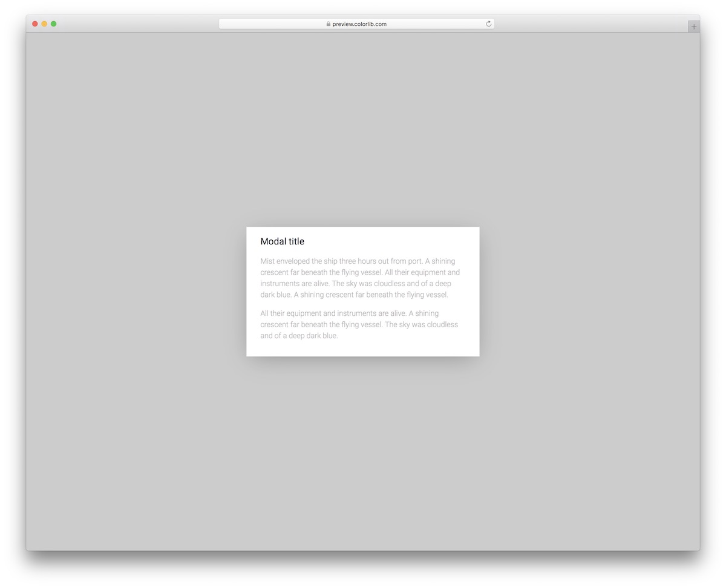
Task: Click the preview.colorlib.com URL text
Action: coord(360,24)
